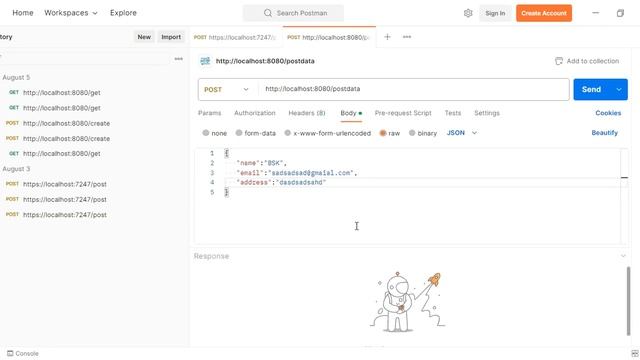The image size is (640, 360).
Task: Open second August 5 GET localhost:8080/get entry
Action: click(x=62, y=108)
